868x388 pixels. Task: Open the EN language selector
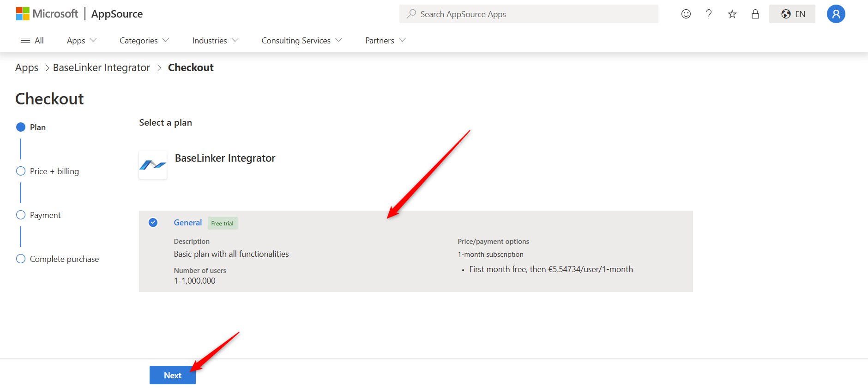[792, 14]
